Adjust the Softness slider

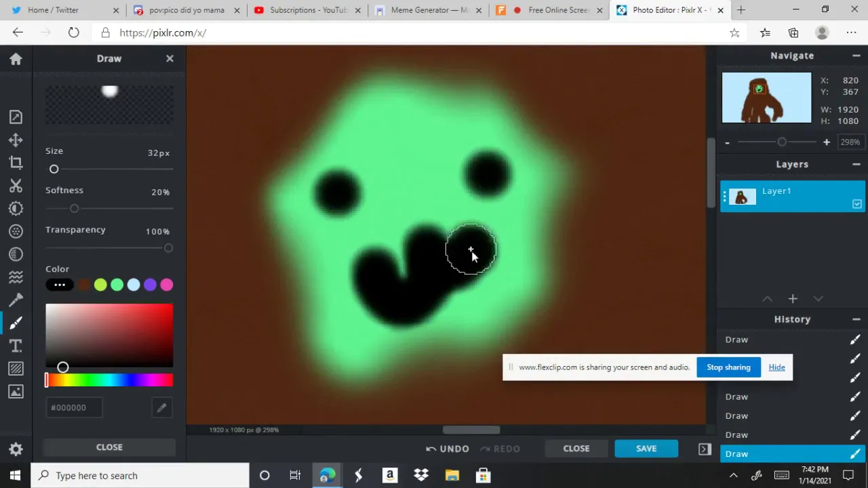coord(109,209)
